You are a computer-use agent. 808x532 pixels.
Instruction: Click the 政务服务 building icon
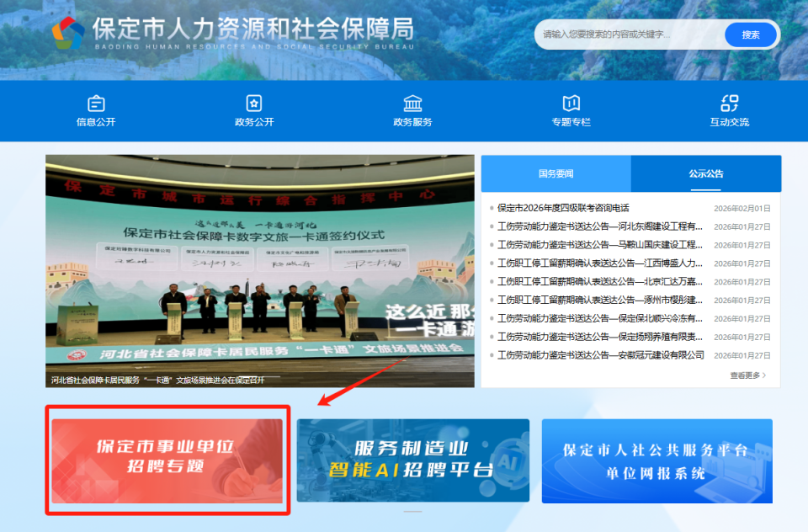[412, 103]
